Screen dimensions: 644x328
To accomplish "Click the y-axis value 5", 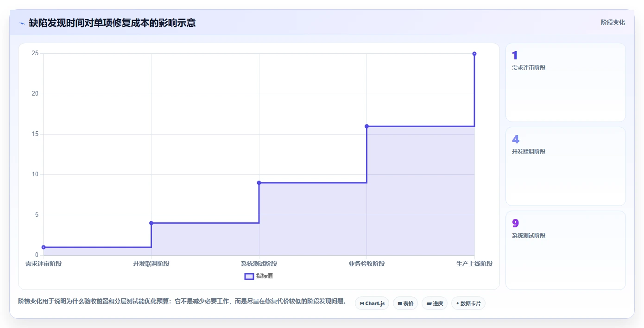I will [37, 215].
